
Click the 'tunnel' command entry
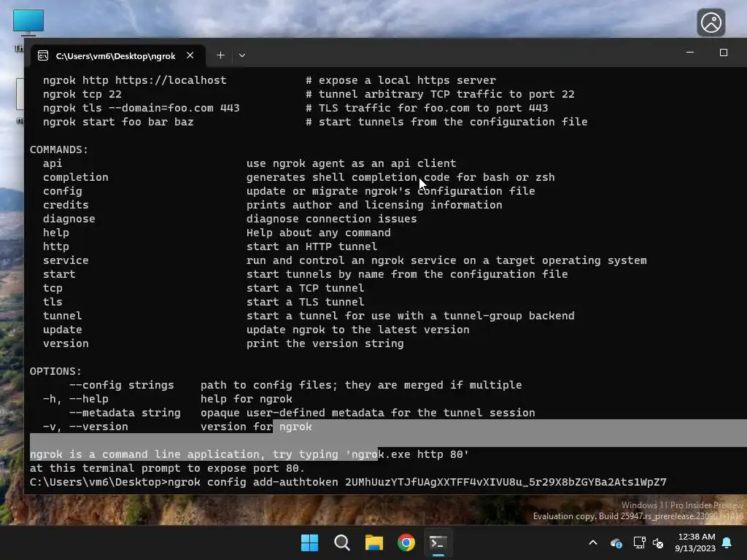pyautogui.click(x=63, y=315)
